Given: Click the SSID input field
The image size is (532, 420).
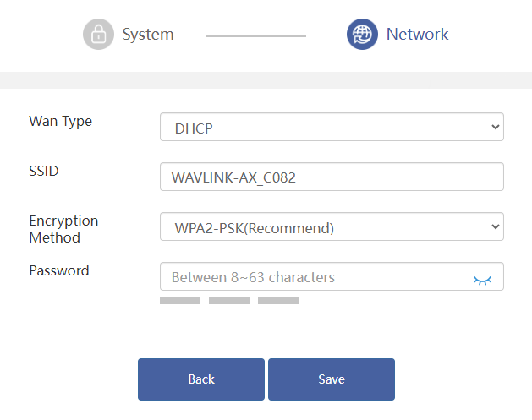Looking at the screenshot, I should tap(332, 177).
